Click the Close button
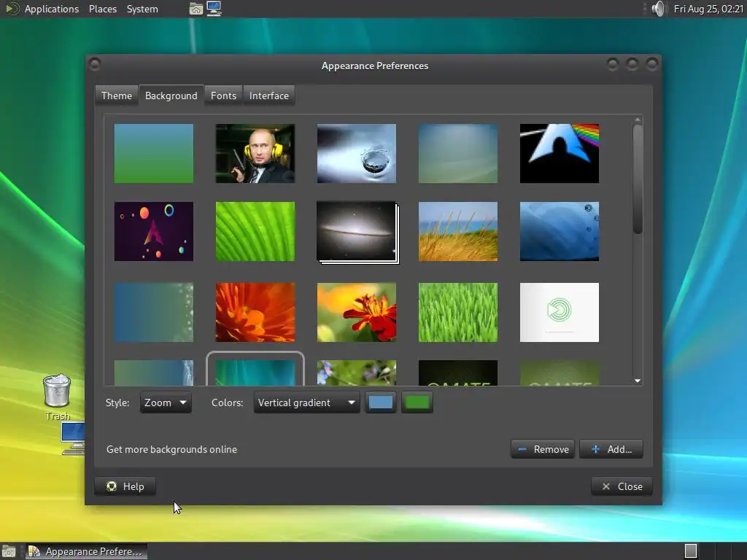 (622, 486)
